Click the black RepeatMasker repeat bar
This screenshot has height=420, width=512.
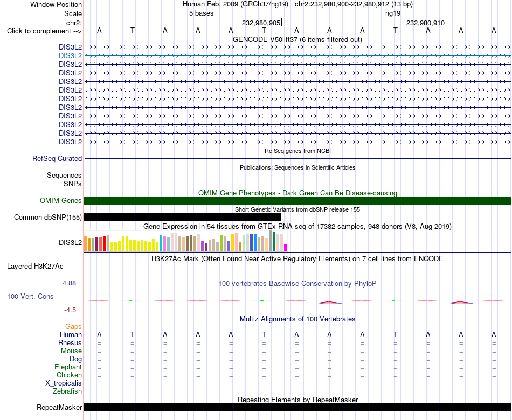click(x=297, y=407)
